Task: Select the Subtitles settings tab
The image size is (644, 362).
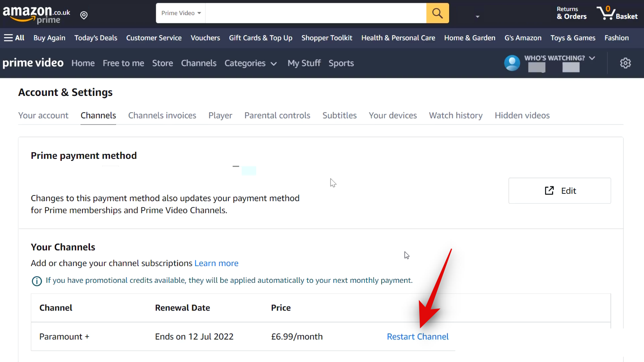Action: pos(339,115)
